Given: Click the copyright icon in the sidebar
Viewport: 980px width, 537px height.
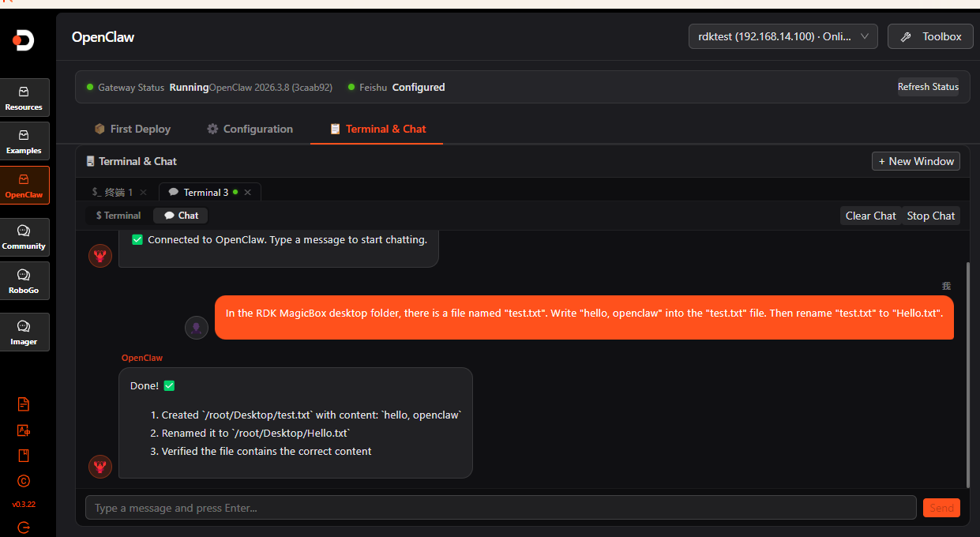Looking at the screenshot, I should coord(24,481).
